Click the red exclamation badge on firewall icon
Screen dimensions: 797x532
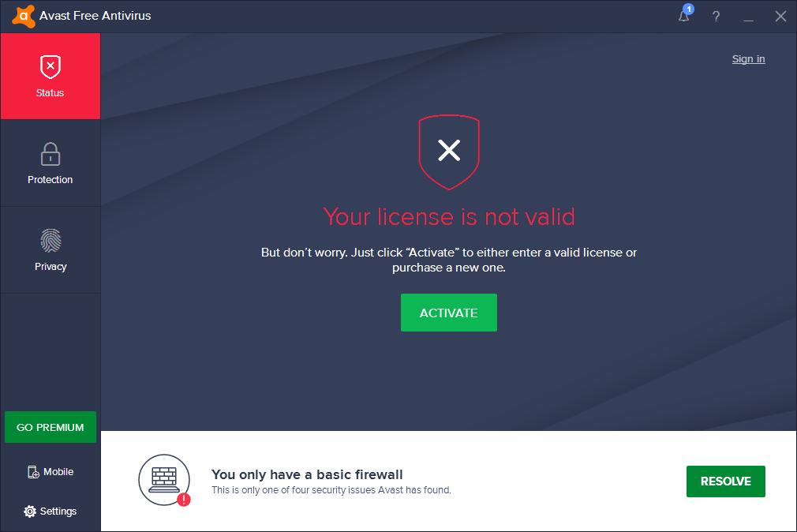click(184, 500)
